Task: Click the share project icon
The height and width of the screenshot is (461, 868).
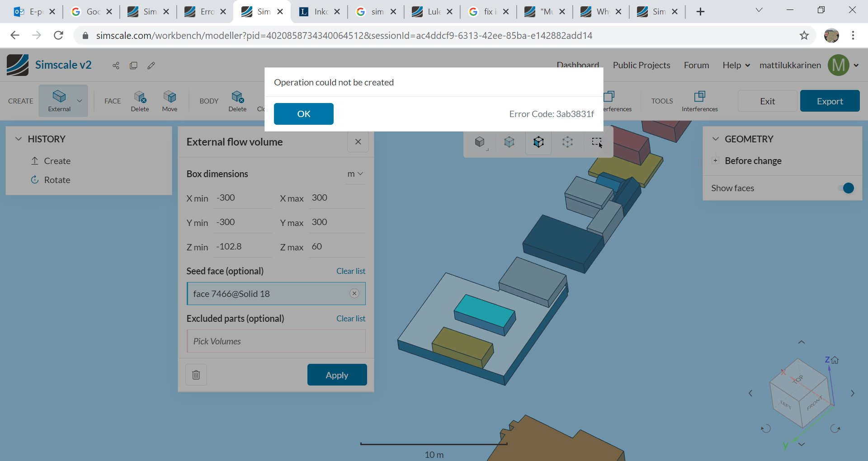Action: point(116,66)
